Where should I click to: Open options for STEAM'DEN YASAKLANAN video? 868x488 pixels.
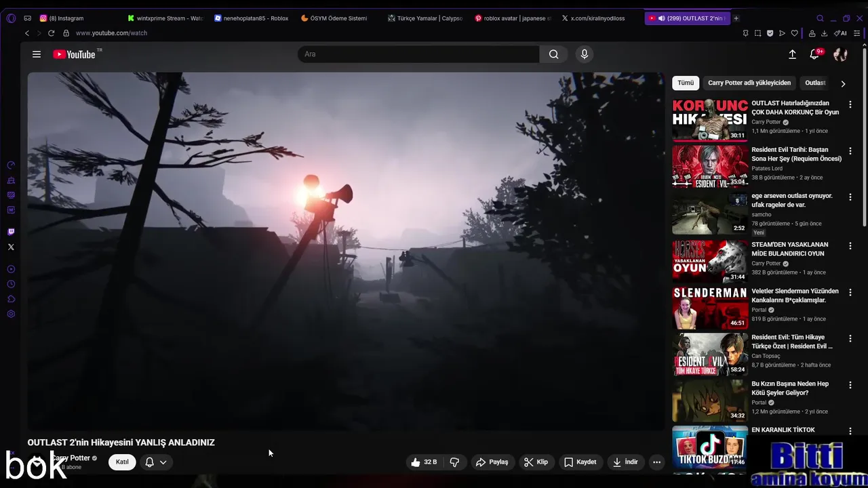[850, 245]
